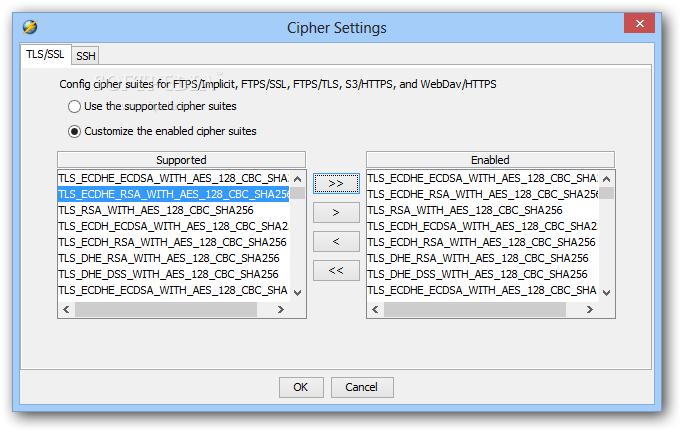682x432 pixels.
Task: Click the lightning globe app icon
Action: [30, 27]
